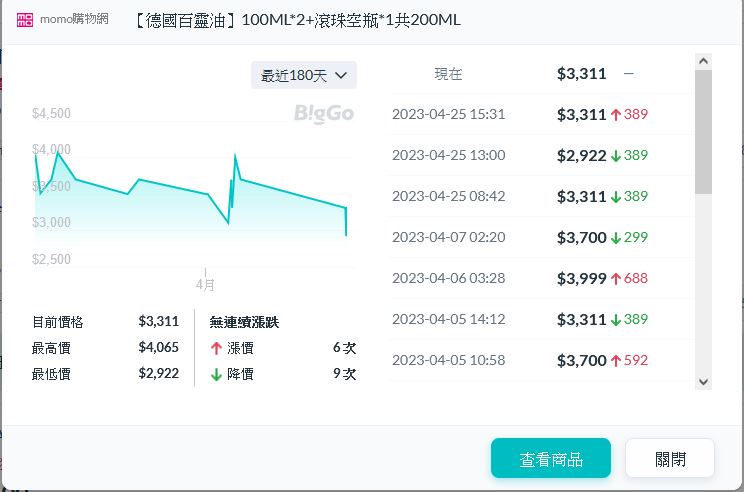This screenshot has height=492, width=744.
Task: Click the scroll up arrow of price list
Action: [x=703, y=62]
